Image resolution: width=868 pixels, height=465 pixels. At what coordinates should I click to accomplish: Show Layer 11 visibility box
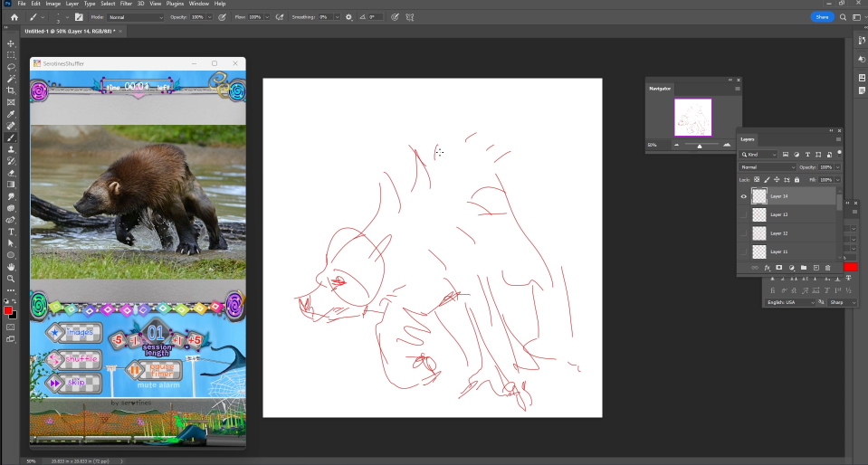(x=743, y=251)
